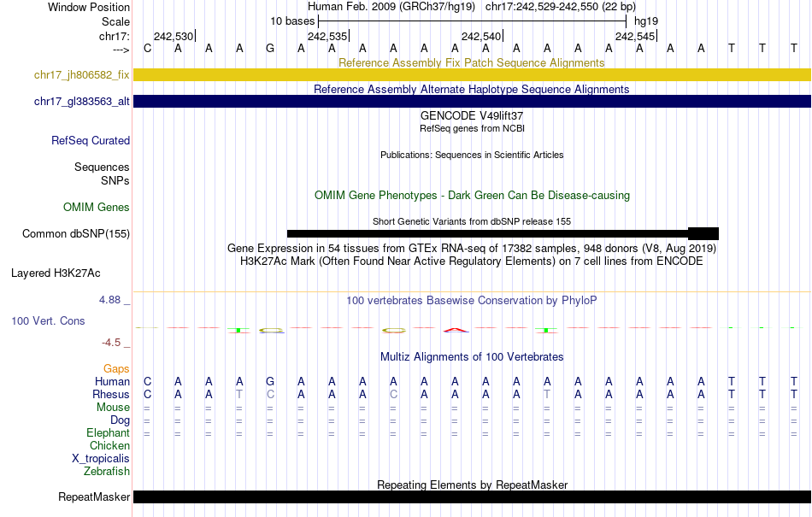
Task: Click the G base in the reference sequence
Action: pyautogui.click(x=270, y=49)
